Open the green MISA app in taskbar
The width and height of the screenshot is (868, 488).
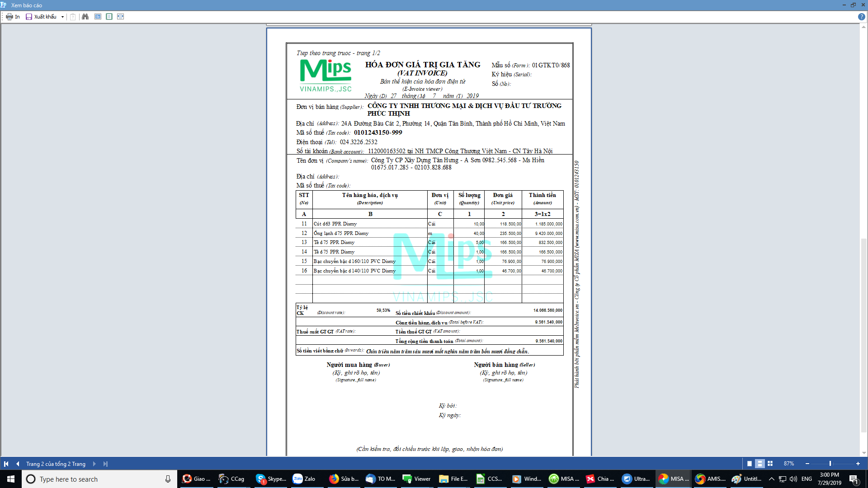(x=564, y=479)
